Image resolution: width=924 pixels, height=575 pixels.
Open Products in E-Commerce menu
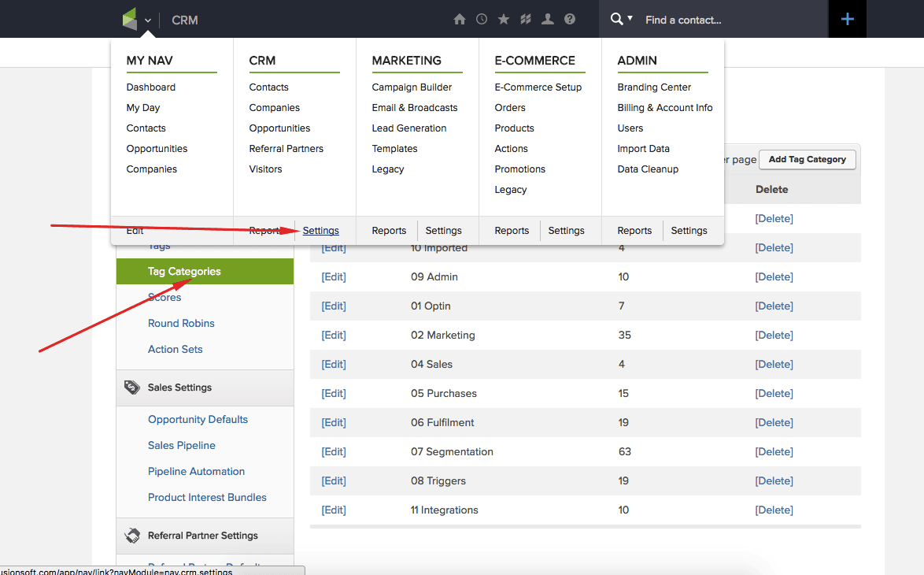pos(514,128)
